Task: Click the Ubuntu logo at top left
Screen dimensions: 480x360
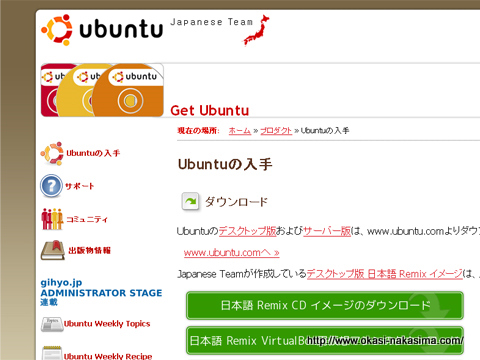Action: [102, 29]
